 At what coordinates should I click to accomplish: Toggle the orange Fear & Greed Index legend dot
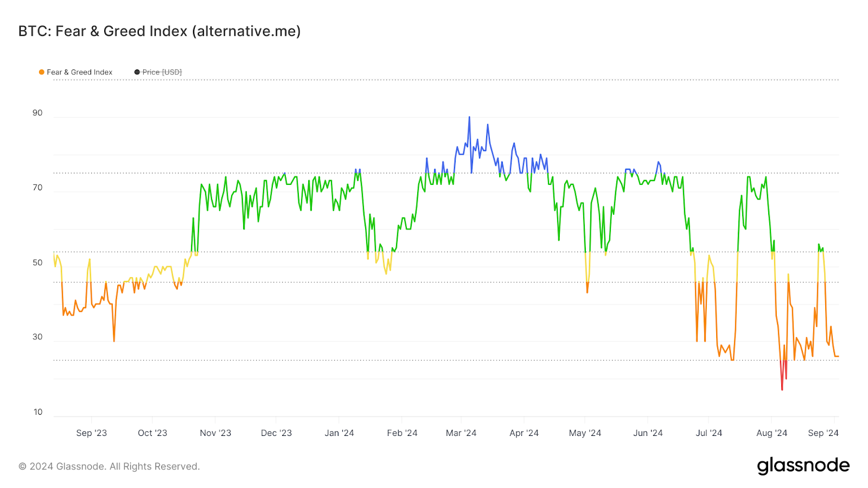41,72
